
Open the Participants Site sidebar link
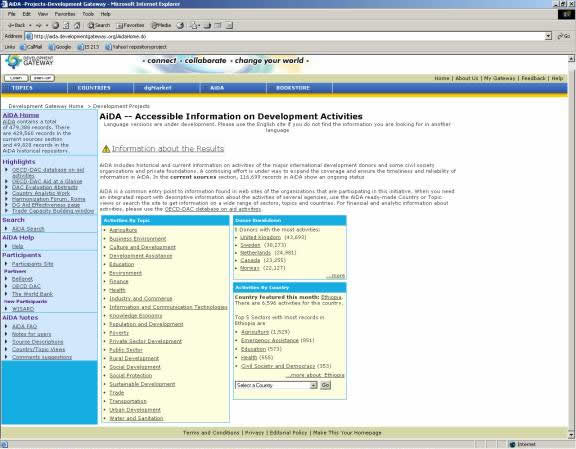click(32, 264)
